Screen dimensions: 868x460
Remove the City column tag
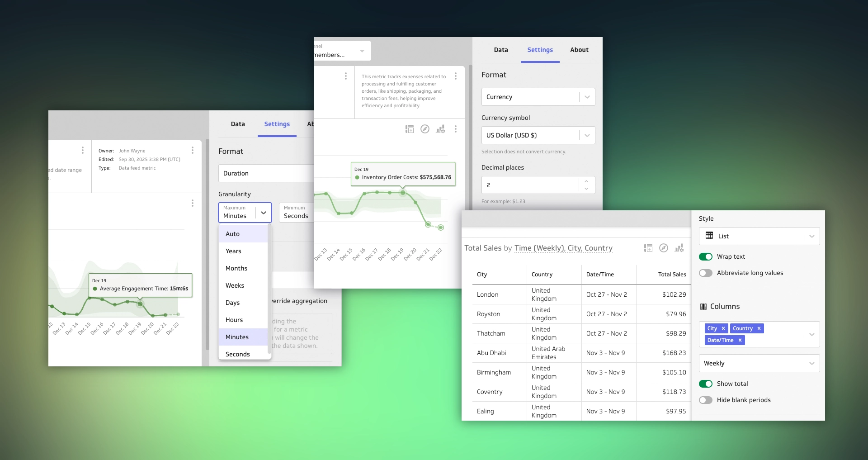click(723, 328)
